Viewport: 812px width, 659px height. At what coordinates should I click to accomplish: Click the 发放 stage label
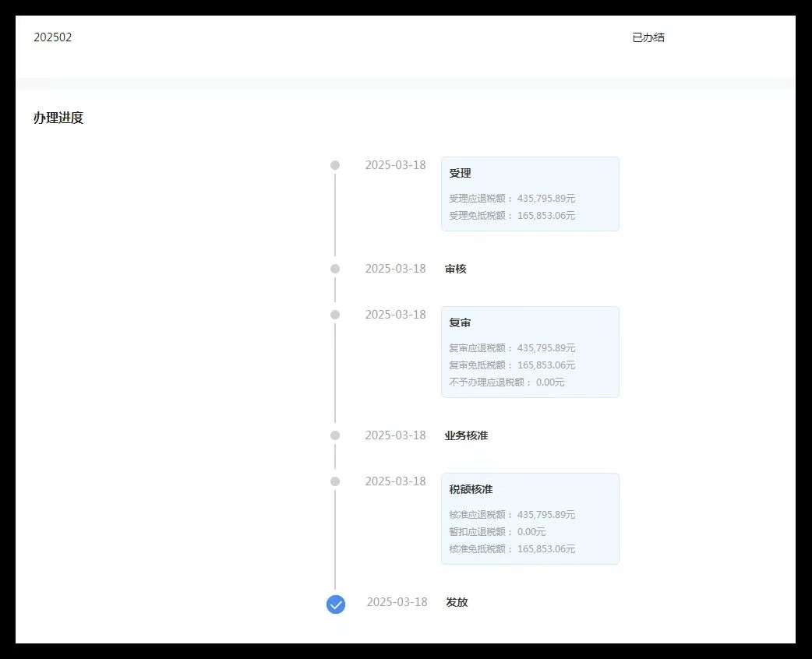[x=457, y=601]
